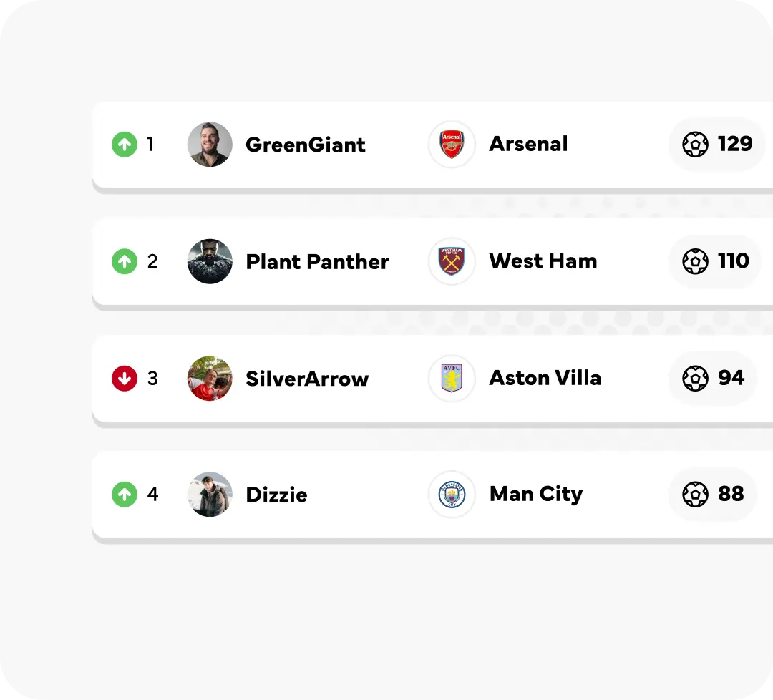Click the Arsenal club crest

coord(452,145)
